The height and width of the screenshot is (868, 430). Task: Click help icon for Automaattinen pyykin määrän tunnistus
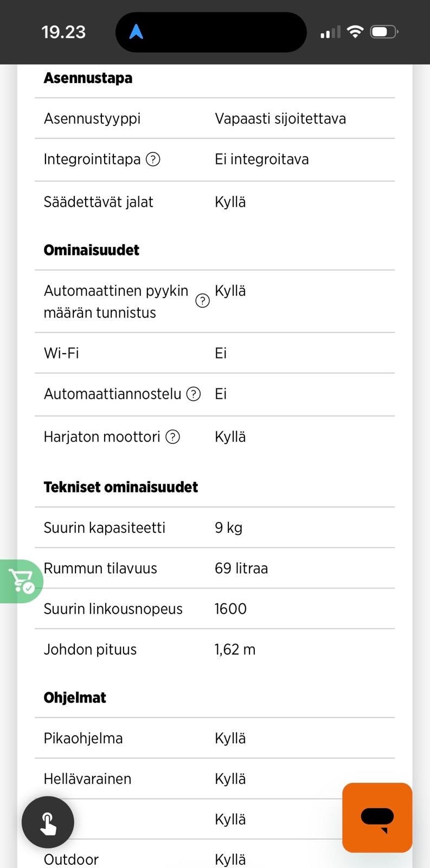(202, 301)
